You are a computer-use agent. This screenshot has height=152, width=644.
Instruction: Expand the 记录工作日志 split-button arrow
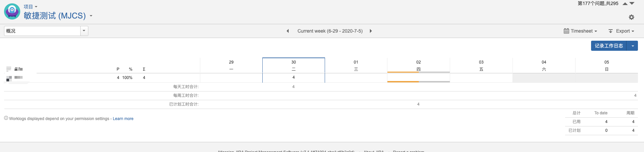click(x=632, y=46)
